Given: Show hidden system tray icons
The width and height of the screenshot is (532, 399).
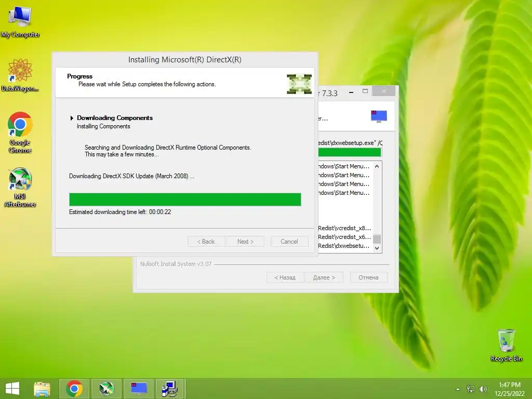Looking at the screenshot, I should [x=458, y=389].
